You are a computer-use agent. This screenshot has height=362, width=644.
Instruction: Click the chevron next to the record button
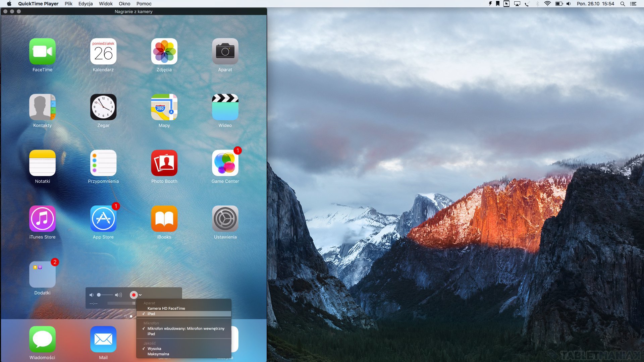(140, 295)
